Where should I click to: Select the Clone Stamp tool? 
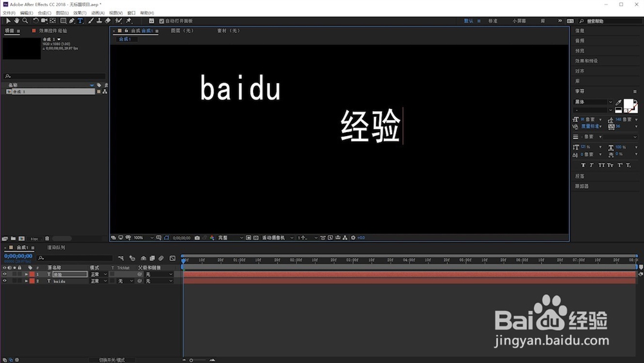(99, 21)
